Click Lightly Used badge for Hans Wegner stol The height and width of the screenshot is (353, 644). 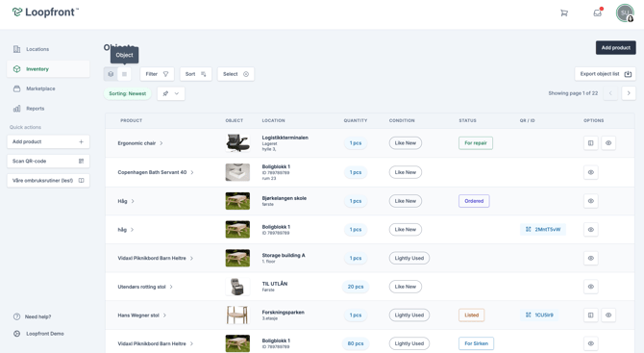(x=409, y=315)
